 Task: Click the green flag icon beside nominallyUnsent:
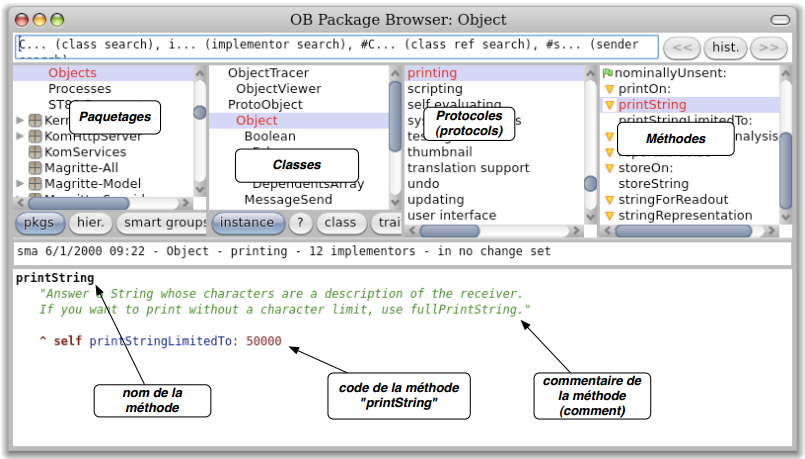607,73
